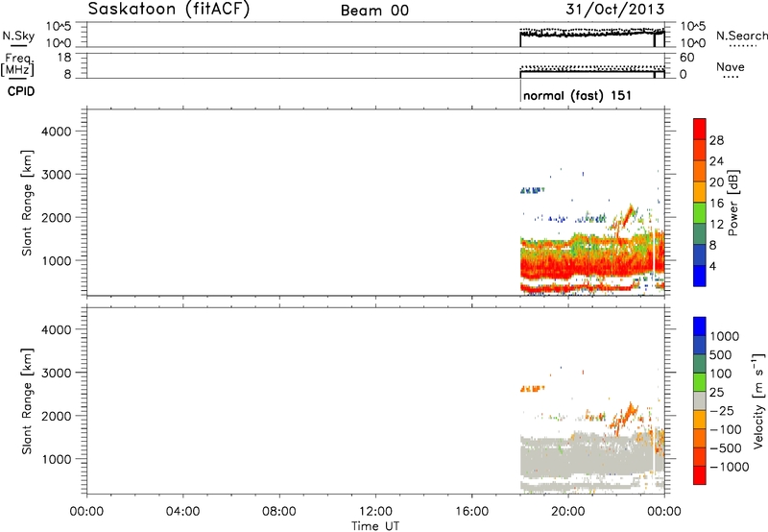The width and height of the screenshot is (768, 532).
Task: Click the blue bottom of power colorbar
Action: pos(700,276)
